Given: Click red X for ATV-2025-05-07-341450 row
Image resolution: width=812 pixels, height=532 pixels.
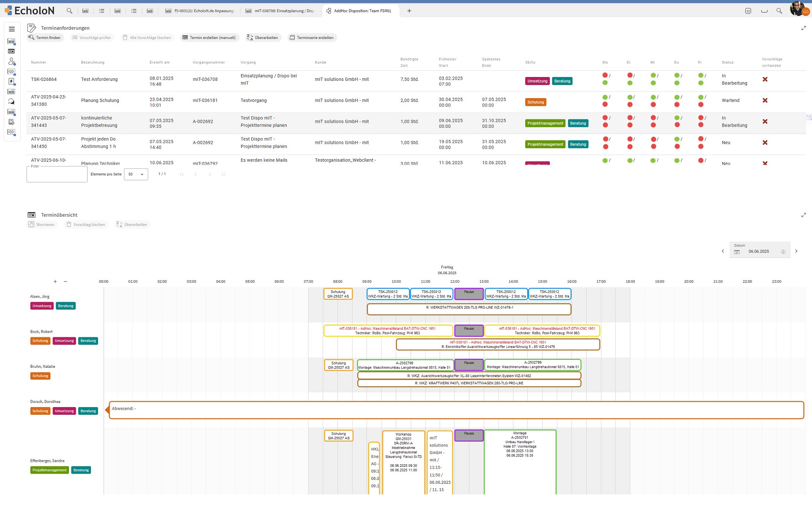Looking at the screenshot, I should coord(765,143).
